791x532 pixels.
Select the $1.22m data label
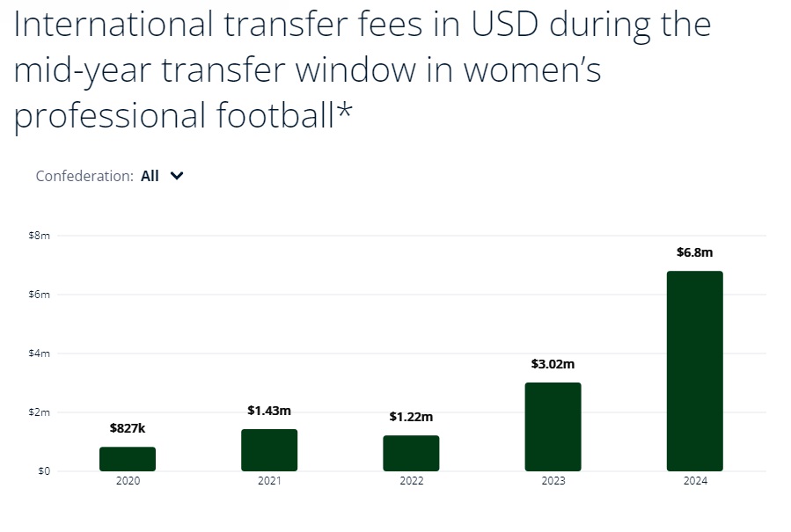pyautogui.click(x=411, y=417)
